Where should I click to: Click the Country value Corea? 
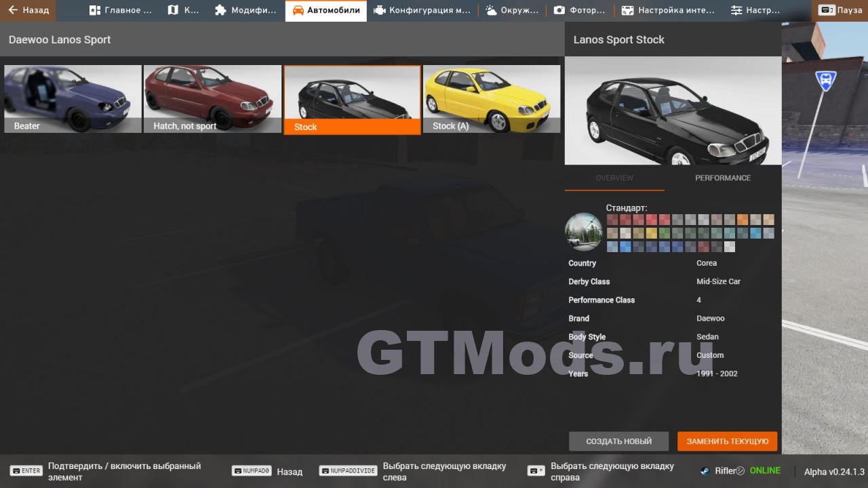point(707,263)
